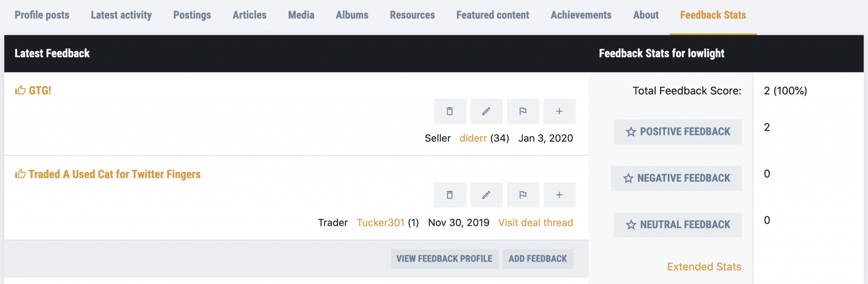
Task: Edit the Traded A Used Cat feedback
Action: 486,195
